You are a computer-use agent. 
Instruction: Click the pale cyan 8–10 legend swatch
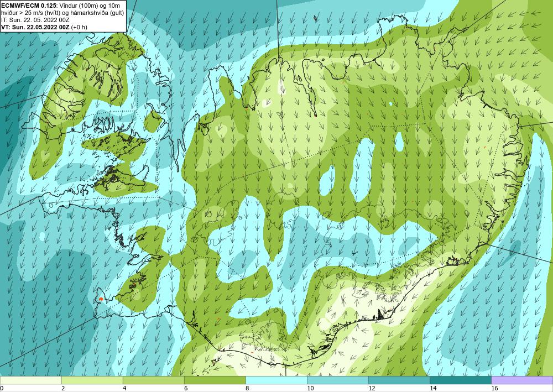276,380
